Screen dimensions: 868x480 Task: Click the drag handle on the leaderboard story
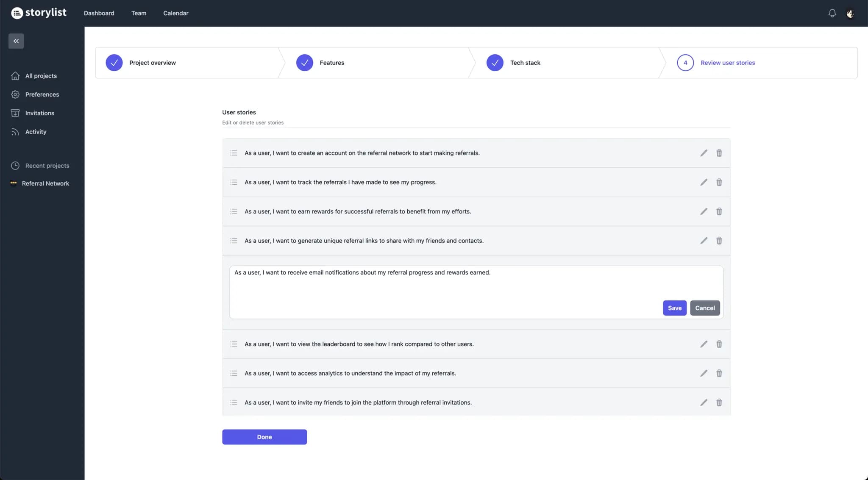[234, 344]
